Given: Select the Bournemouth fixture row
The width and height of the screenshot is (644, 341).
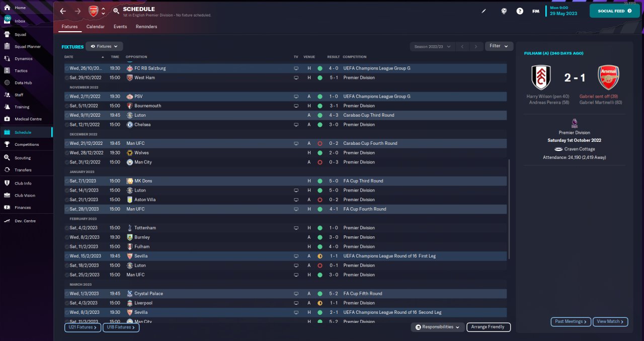Looking at the screenshot, I should pos(285,106).
